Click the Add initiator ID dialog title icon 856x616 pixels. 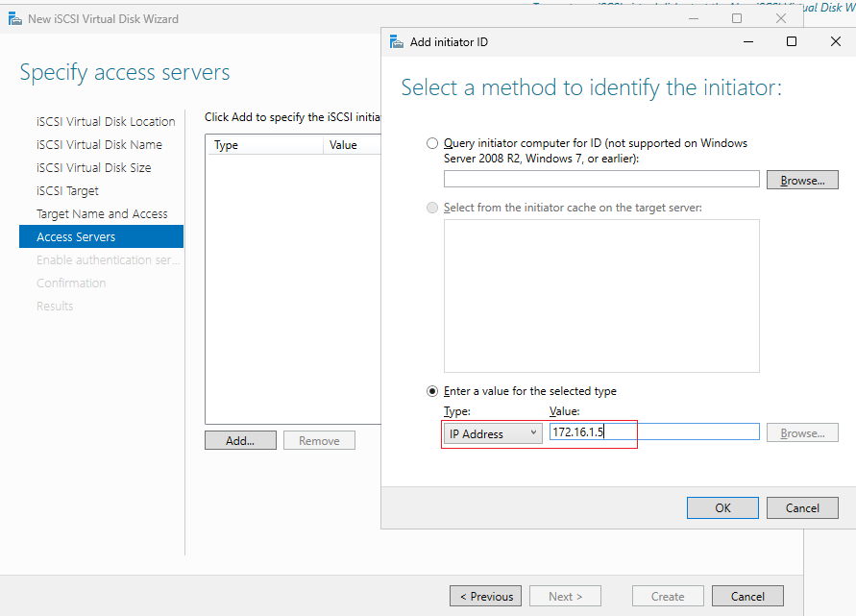click(397, 42)
